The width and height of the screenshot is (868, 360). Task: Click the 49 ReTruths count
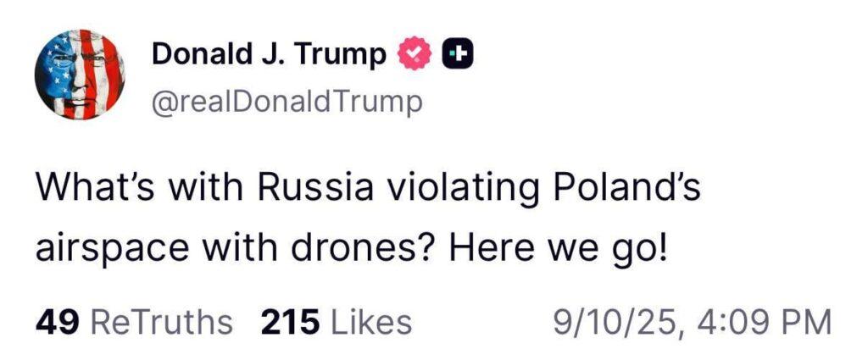(134, 323)
